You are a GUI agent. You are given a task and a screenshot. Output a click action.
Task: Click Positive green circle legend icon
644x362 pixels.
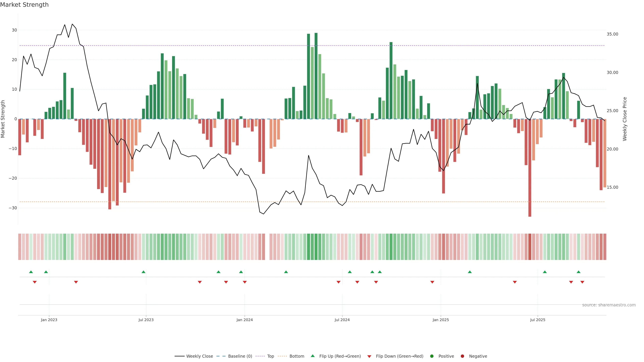click(x=432, y=356)
